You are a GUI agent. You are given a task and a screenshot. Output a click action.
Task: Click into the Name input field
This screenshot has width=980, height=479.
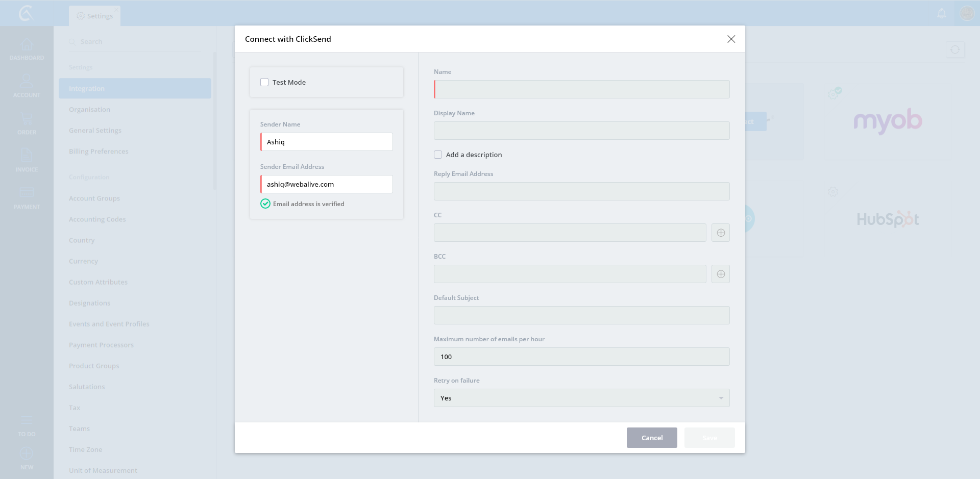[x=581, y=89]
